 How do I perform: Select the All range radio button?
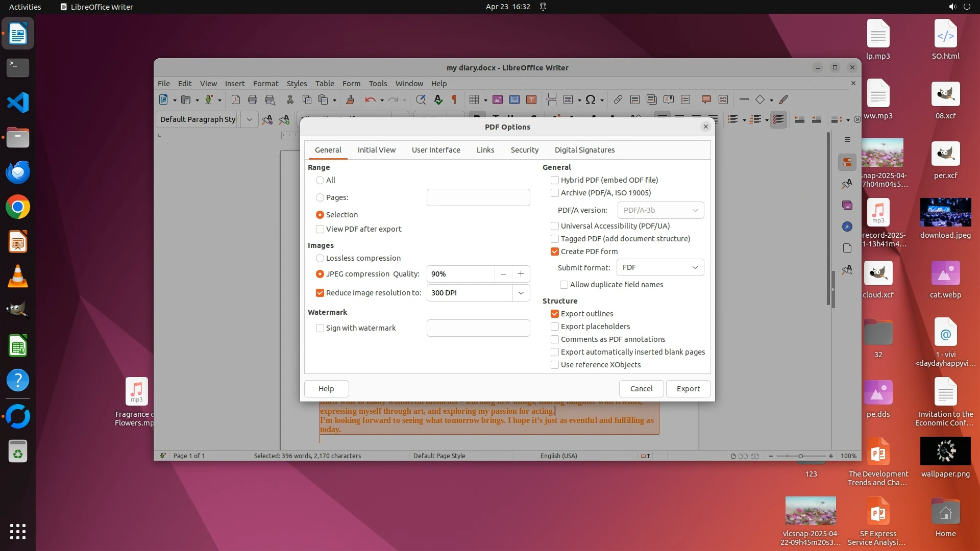320,180
